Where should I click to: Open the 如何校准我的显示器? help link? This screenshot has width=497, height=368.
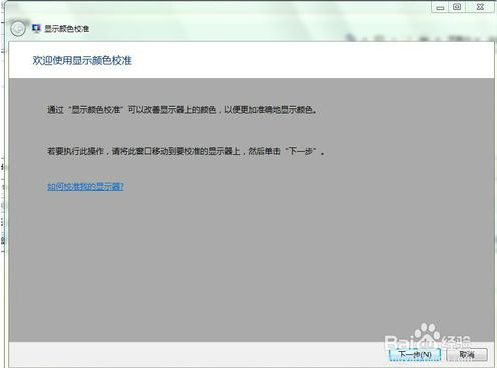[85, 186]
